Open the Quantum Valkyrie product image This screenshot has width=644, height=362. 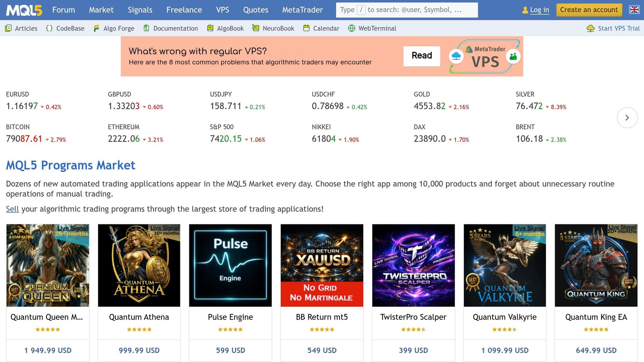point(505,266)
